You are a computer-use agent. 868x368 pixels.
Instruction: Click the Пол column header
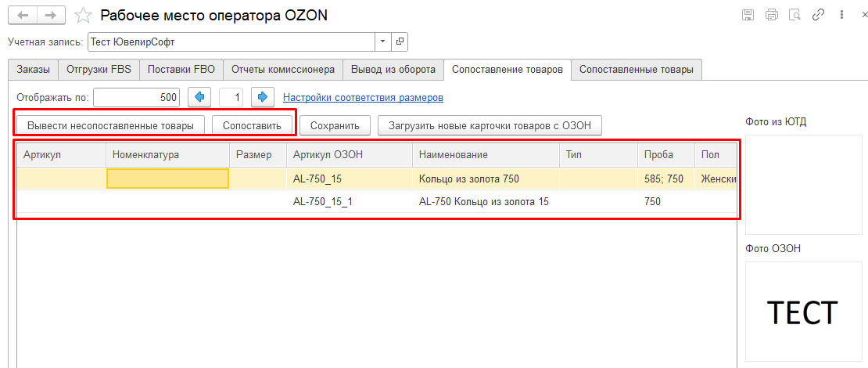[x=716, y=154]
